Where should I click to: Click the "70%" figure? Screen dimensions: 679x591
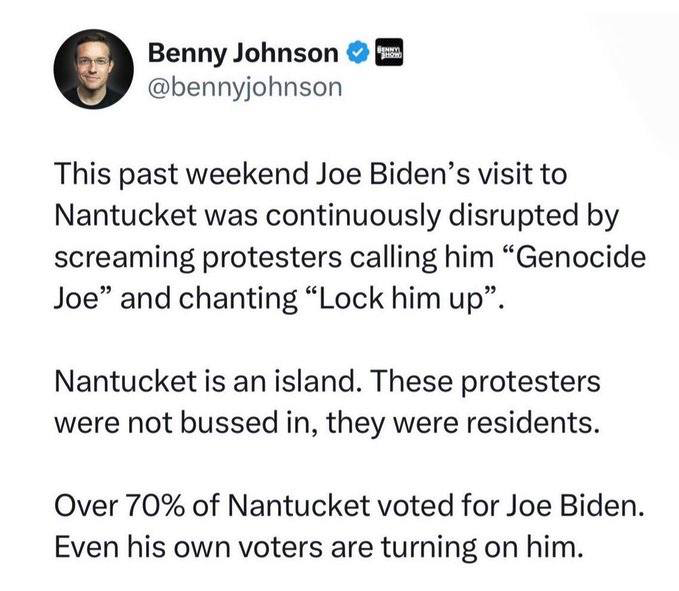(155, 506)
